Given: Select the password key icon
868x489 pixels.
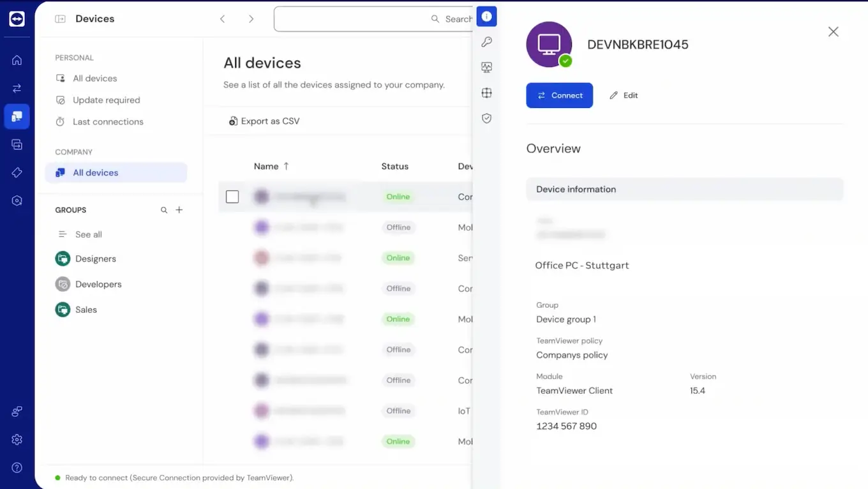Looking at the screenshot, I should click(486, 41).
